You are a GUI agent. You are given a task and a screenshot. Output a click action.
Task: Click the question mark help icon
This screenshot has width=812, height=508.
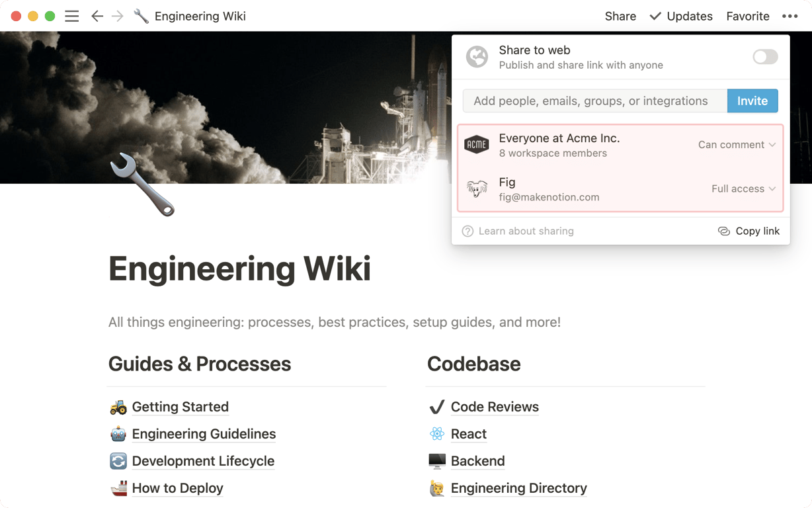467,232
